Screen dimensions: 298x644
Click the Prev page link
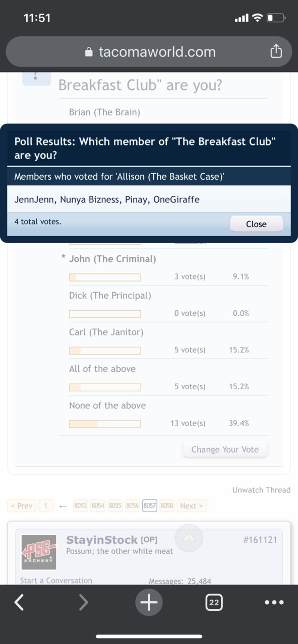coord(22,506)
